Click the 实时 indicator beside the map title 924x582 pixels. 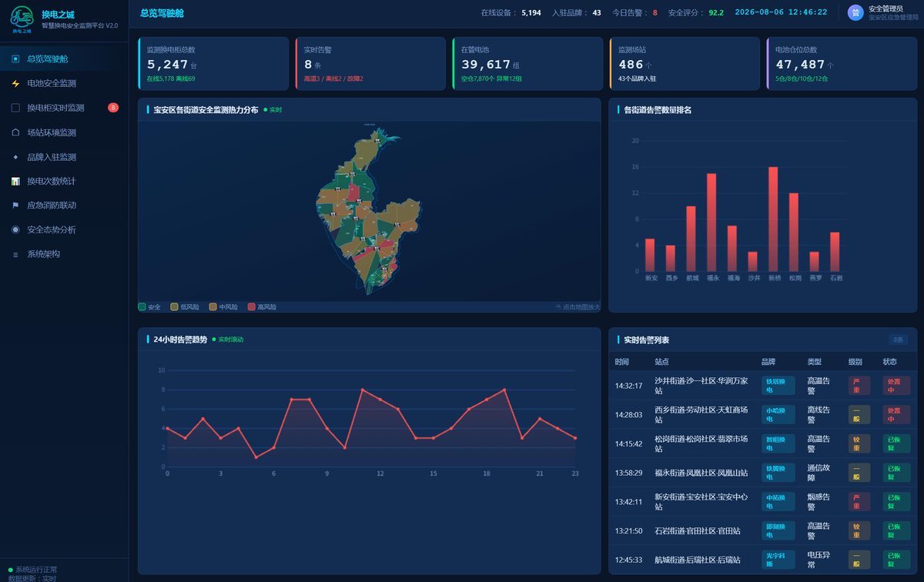[x=273, y=110]
